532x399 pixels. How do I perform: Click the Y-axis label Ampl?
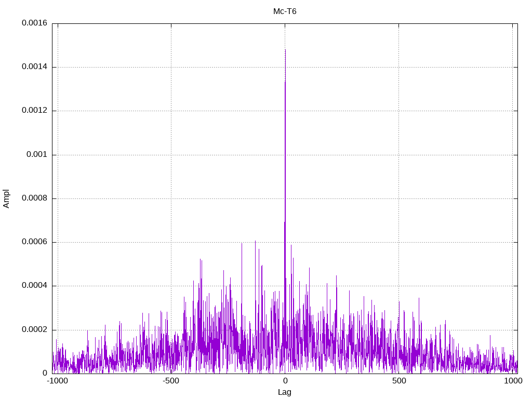[6, 199]
